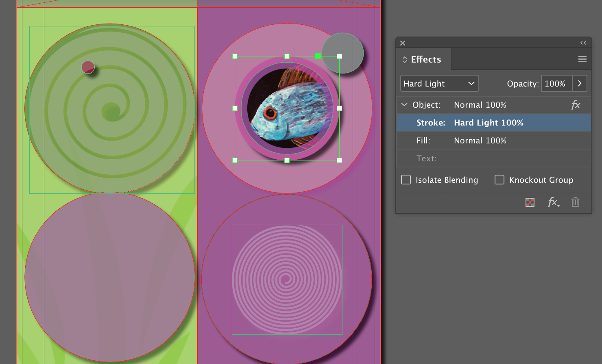Screen dimensions: 602x364
Task: Click the blue fish image frame
Action: (287, 108)
